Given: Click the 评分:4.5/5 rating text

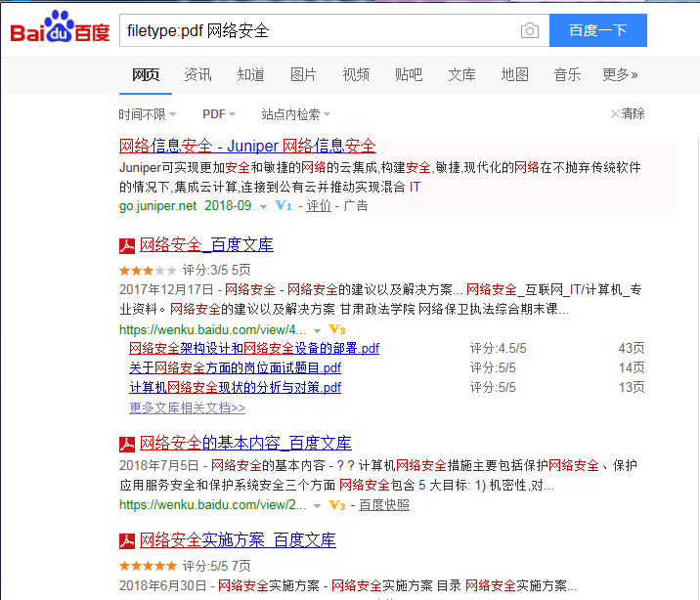Looking at the screenshot, I should (498, 349).
